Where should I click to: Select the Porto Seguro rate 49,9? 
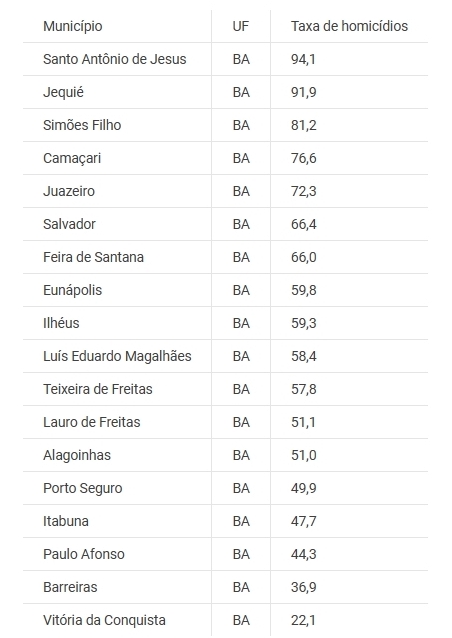pos(304,488)
